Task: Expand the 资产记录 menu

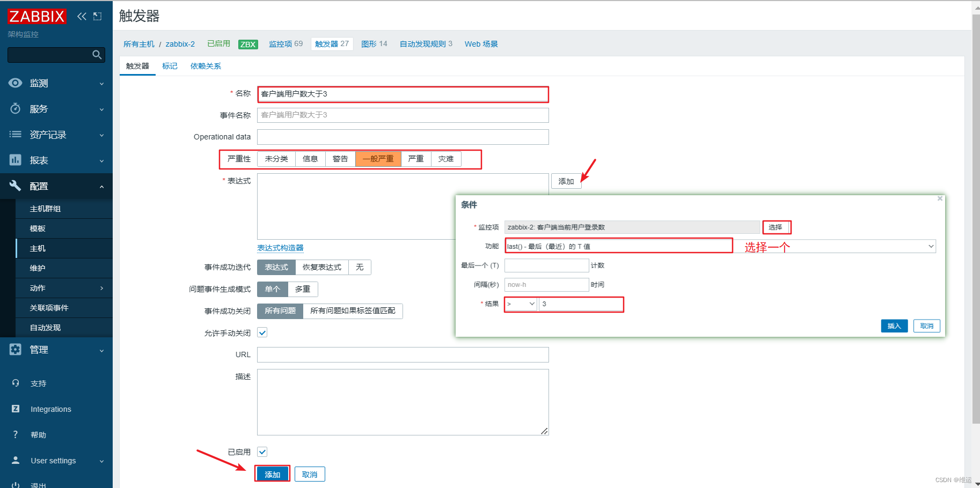Action: click(x=101, y=135)
